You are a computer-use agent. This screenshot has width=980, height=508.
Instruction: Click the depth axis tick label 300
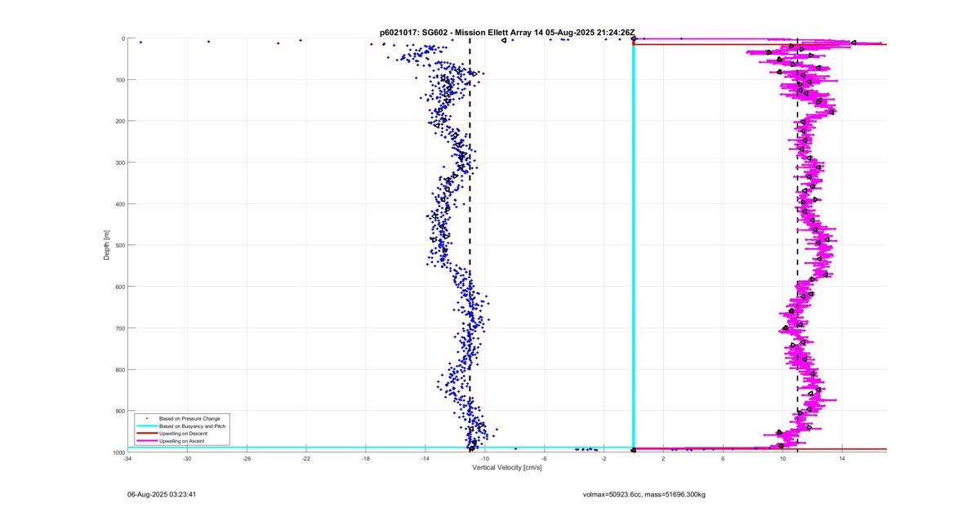[x=119, y=163]
